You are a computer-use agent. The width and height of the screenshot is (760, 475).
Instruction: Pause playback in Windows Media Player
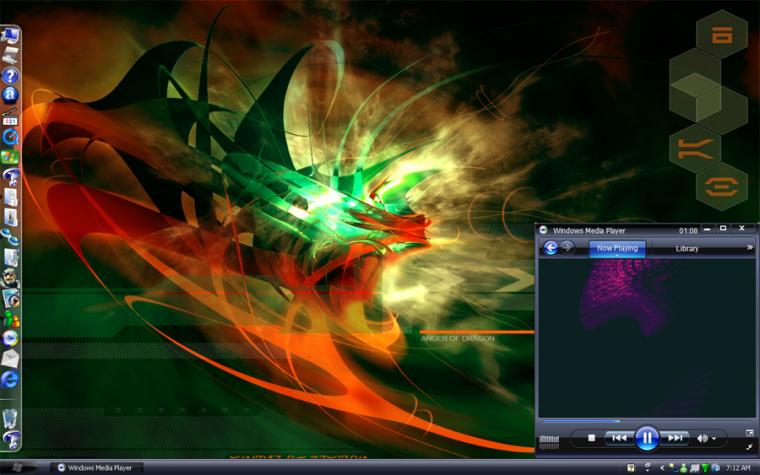pyautogui.click(x=647, y=437)
